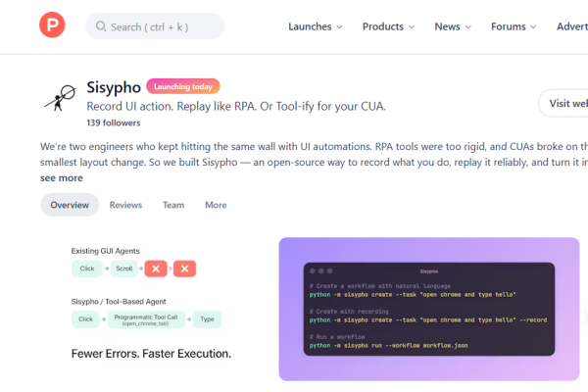Switch to the Reviews tab

click(125, 205)
